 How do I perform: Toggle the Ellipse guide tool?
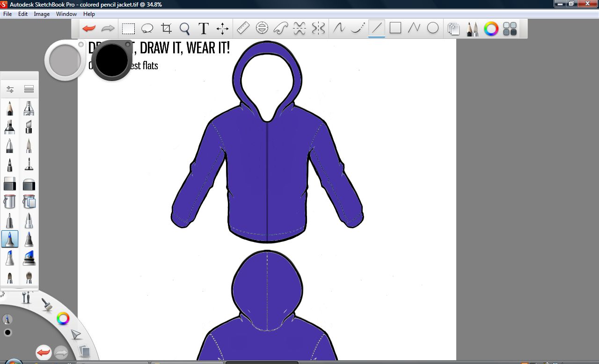coord(262,28)
